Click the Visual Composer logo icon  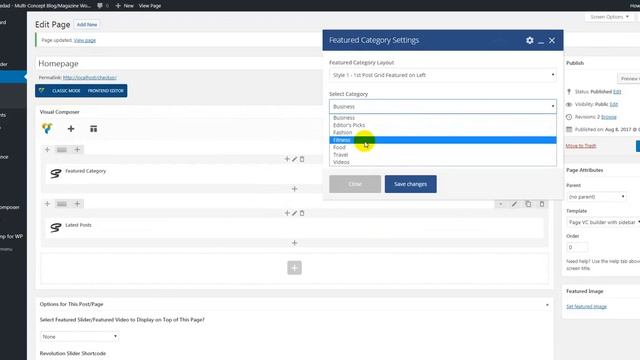pos(47,129)
